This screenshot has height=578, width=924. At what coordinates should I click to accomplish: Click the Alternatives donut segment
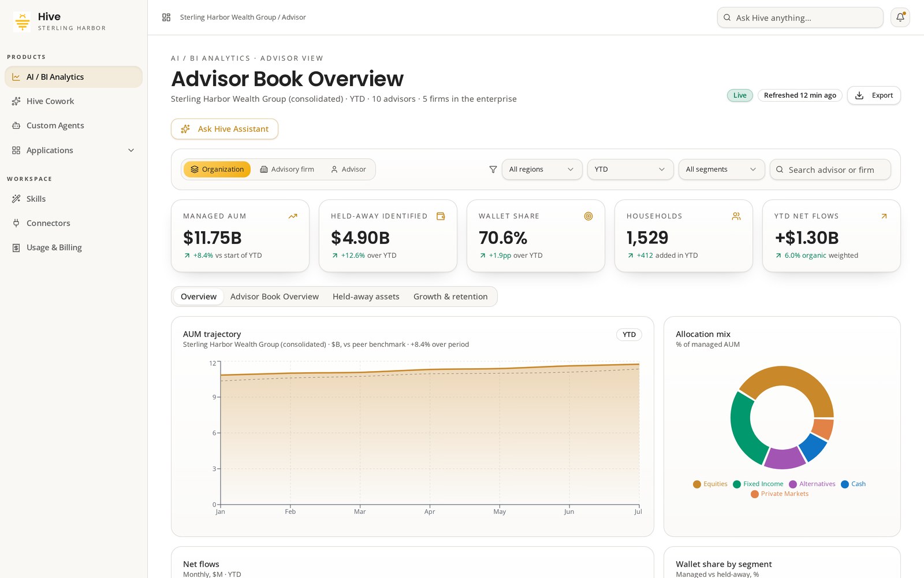point(784,458)
